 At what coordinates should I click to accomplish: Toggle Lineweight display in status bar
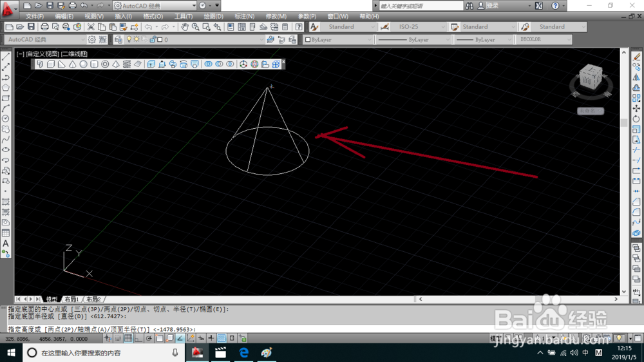(211, 338)
